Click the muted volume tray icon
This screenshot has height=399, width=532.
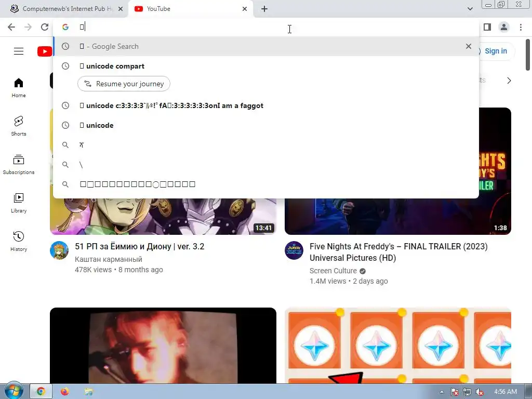tap(480, 392)
